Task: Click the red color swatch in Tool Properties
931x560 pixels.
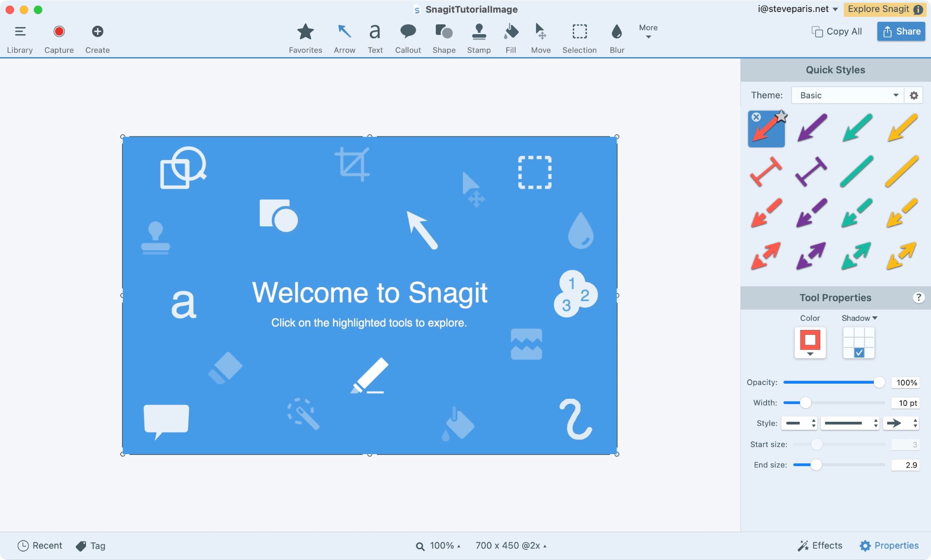Action: (810, 339)
